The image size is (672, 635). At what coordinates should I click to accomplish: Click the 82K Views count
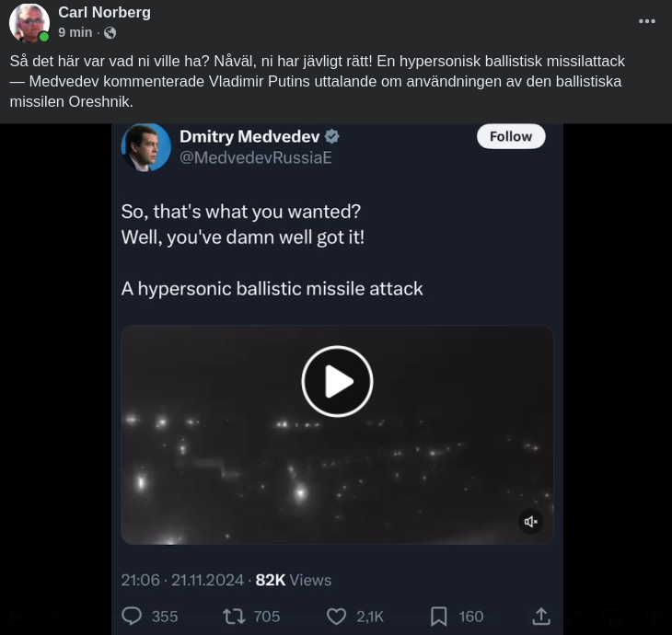[x=293, y=580]
